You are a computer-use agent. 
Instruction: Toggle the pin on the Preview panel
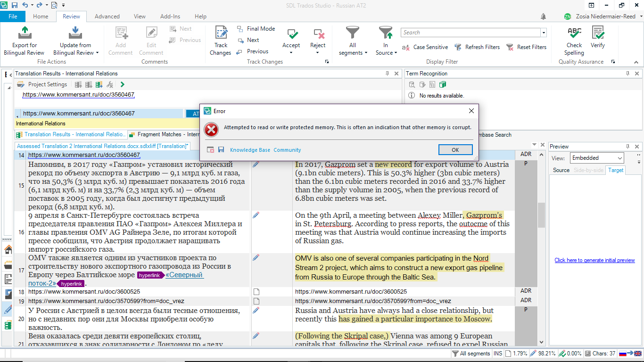coord(628,147)
